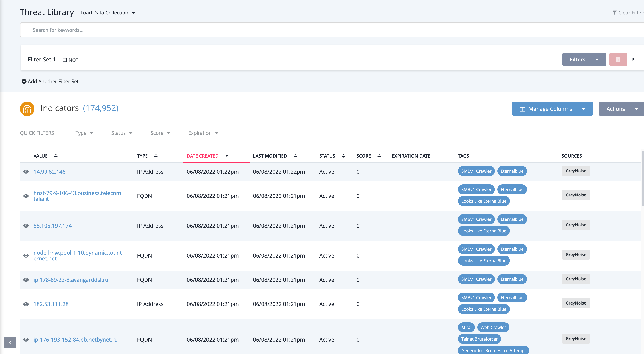Screen dimensions: 644x354
Task: Open the Manage Columns dropdown
Action: (x=552, y=109)
